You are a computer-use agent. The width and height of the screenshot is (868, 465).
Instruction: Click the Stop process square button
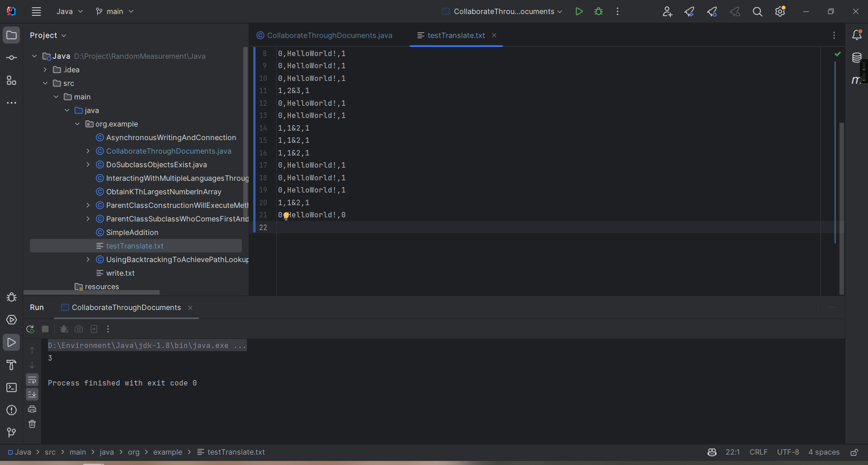(45, 329)
